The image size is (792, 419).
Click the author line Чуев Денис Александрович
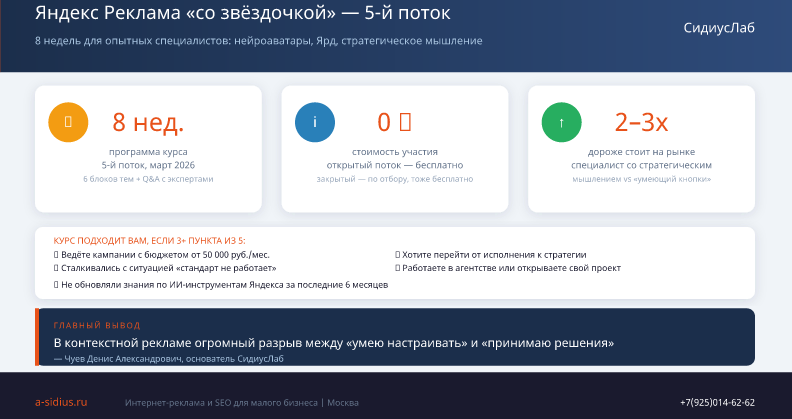click(169, 359)
